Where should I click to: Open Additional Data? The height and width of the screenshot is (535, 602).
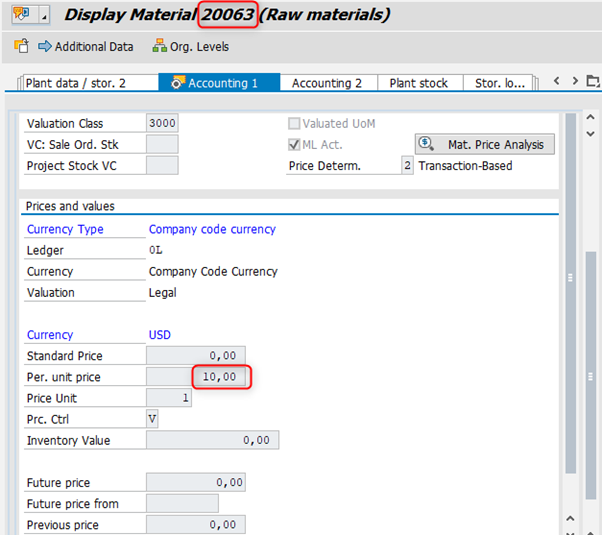pos(85,47)
